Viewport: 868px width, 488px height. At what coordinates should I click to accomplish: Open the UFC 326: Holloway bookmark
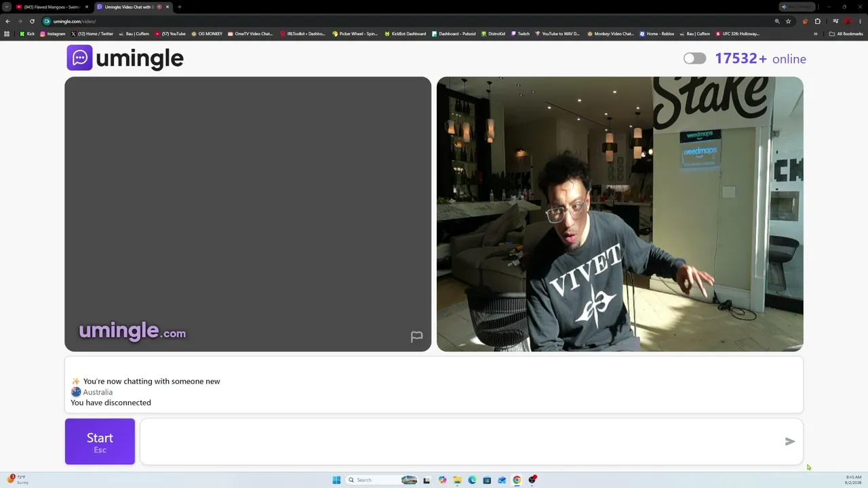737,34
